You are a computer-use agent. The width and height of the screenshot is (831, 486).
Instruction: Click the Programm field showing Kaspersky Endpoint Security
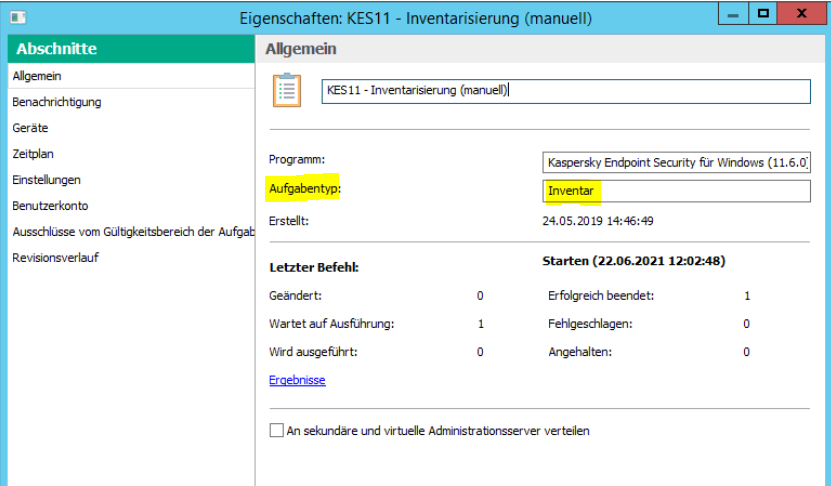(x=676, y=162)
